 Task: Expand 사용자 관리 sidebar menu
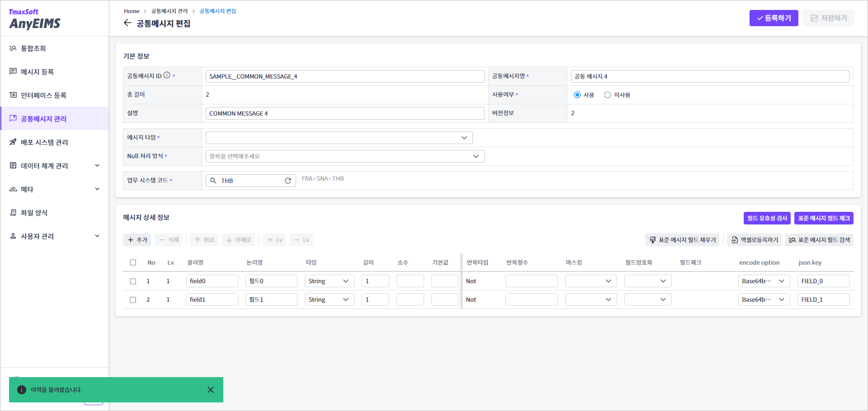point(54,236)
